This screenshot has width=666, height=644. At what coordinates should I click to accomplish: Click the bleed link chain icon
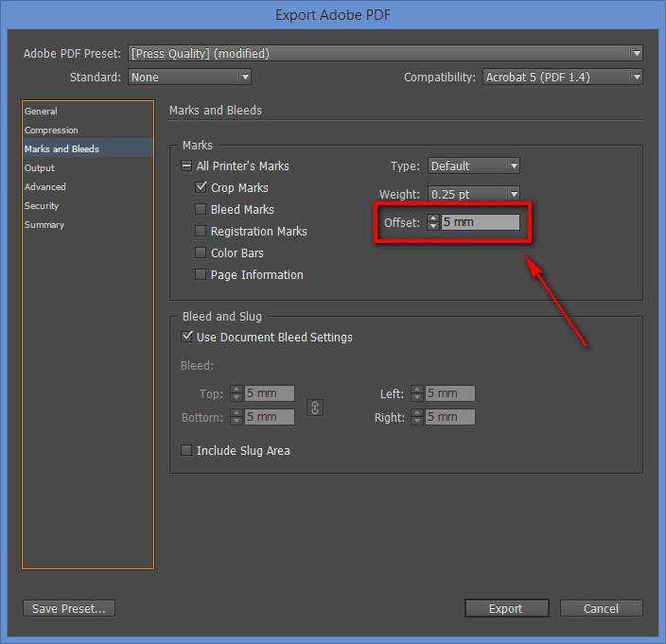tap(315, 408)
